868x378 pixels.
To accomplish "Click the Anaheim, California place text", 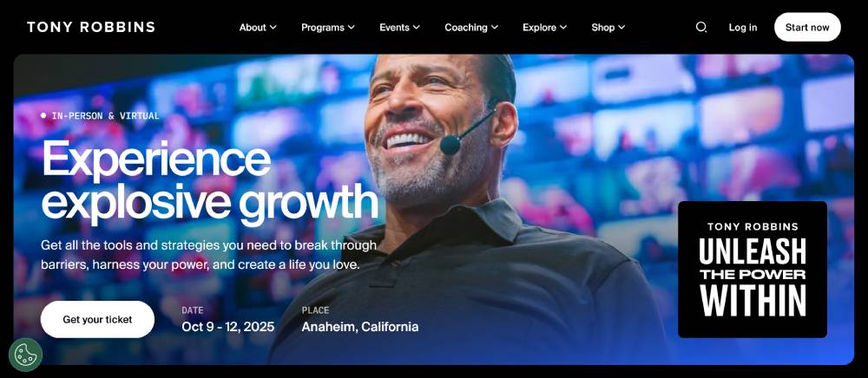I will click(x=360, y=327).
